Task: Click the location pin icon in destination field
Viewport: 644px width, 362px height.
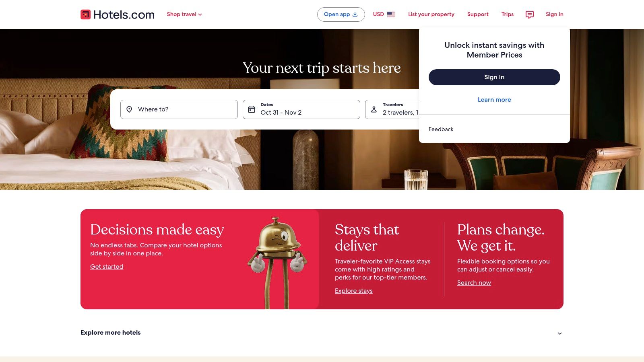Action: tap(129, 109)
